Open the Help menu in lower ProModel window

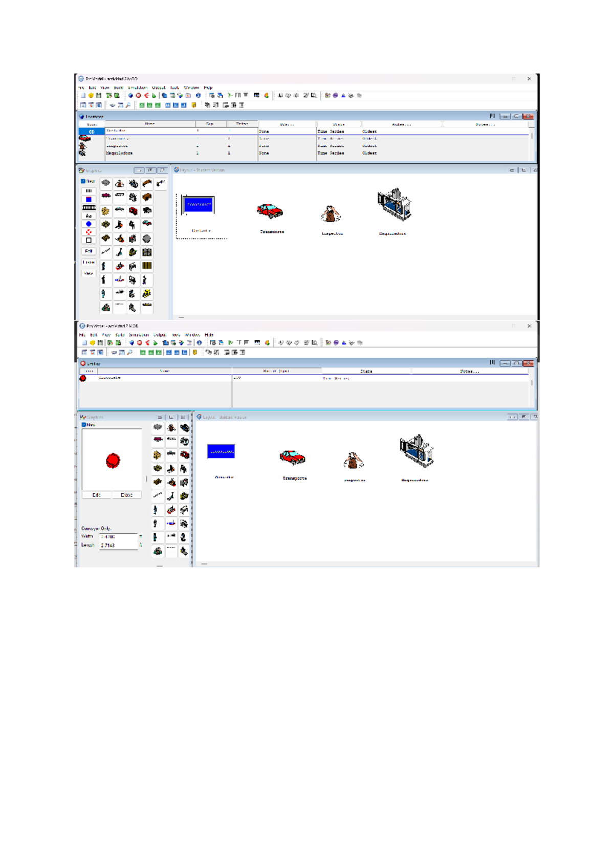[x=209, y=335]
